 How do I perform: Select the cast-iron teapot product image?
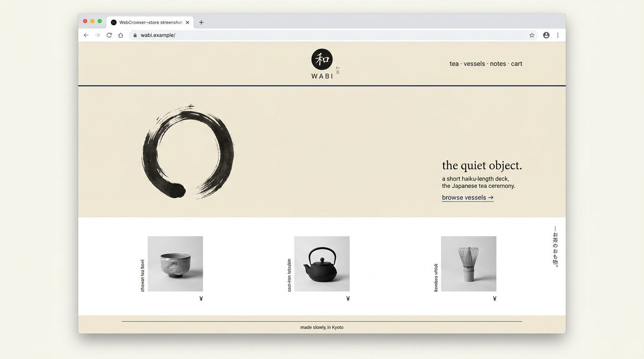coord(322,264)
